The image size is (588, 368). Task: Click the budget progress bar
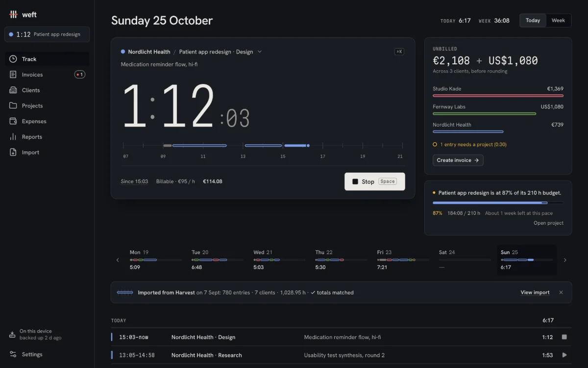[498, 203]
